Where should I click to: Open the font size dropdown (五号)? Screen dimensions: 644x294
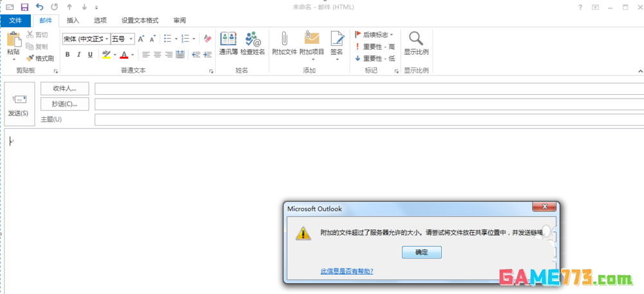(131, 39)
